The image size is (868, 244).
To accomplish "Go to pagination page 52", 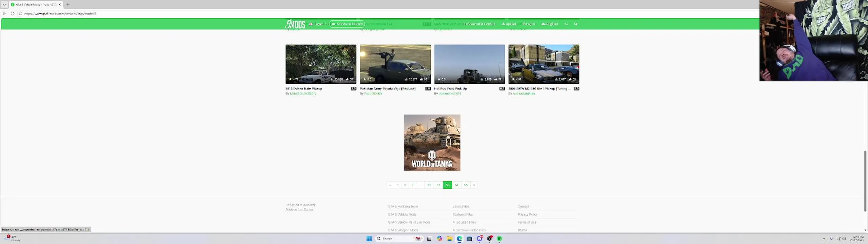I will pyautogui.click(x=438, y=185).
